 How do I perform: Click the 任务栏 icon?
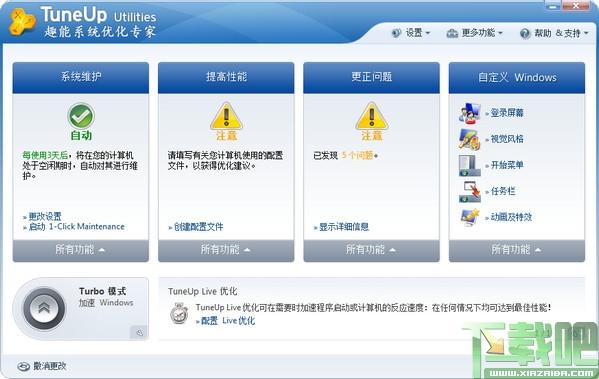469,191
